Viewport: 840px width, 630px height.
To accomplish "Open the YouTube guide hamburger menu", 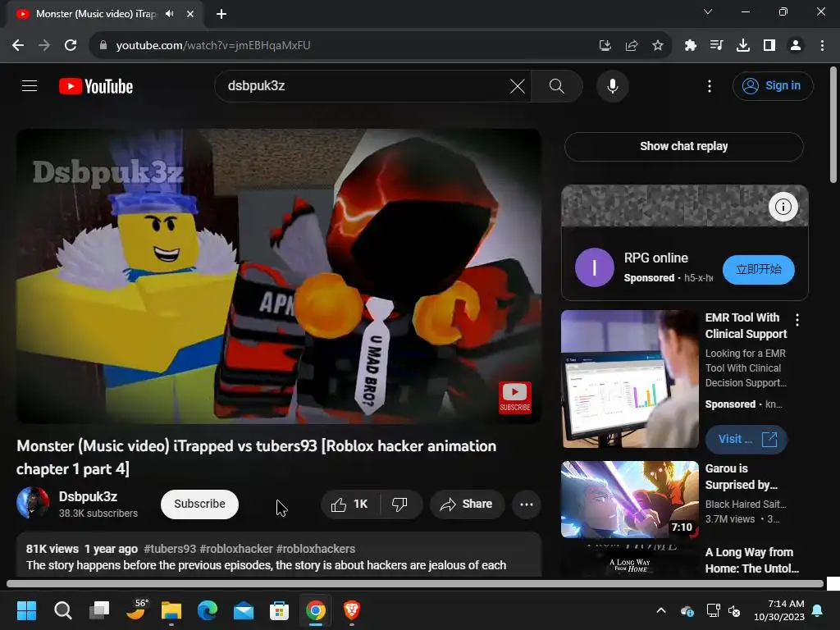I will [x=30, y=85].
